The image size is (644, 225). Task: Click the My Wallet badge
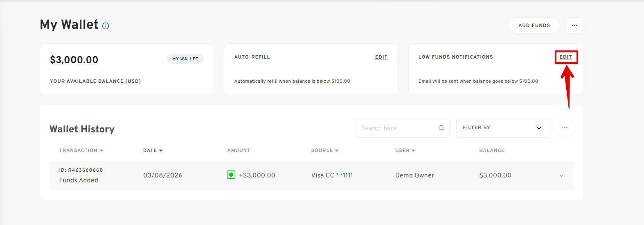click(x=185, y=59)
